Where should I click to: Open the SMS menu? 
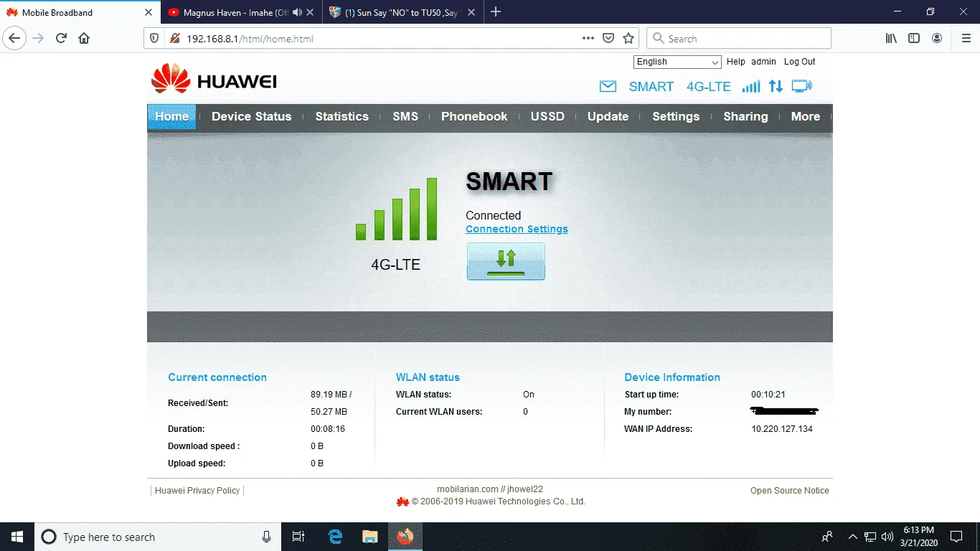[x=405, y=116]
